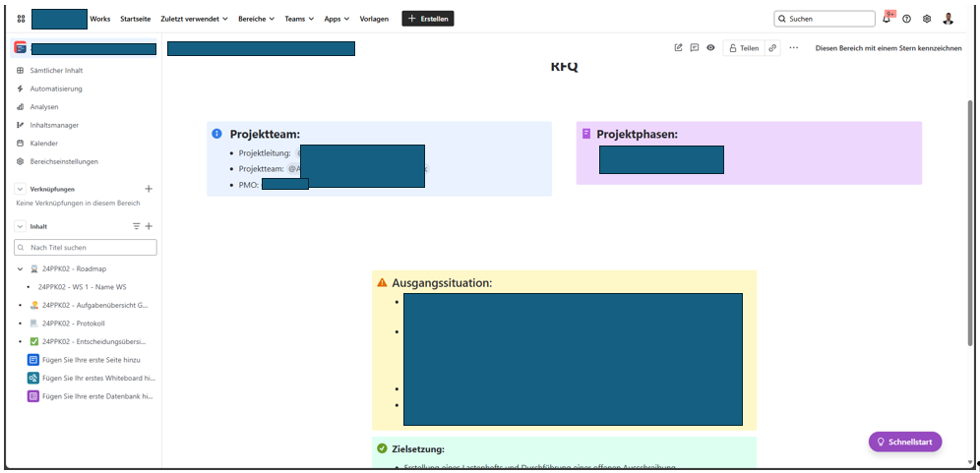Open Zuletzt verwendet dropdown
This screenshot has width=980, height=473.
coord(195,19)
